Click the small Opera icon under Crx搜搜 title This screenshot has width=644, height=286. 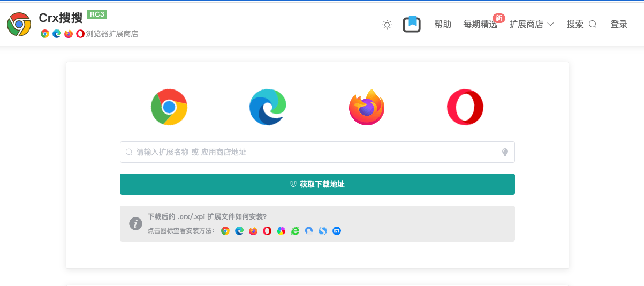click(x=80, y=34)
